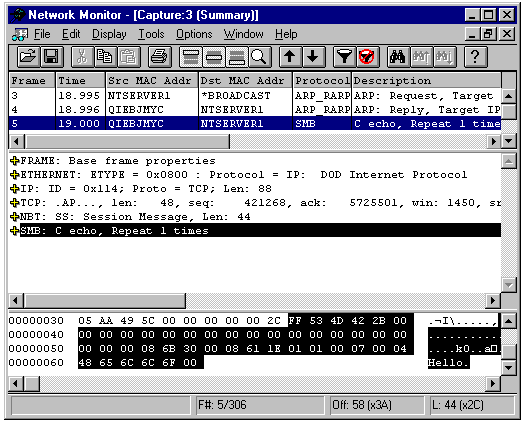Toggle the summary pane zoom icon
The image size is (525, 424).
click(x=191, y=56)
